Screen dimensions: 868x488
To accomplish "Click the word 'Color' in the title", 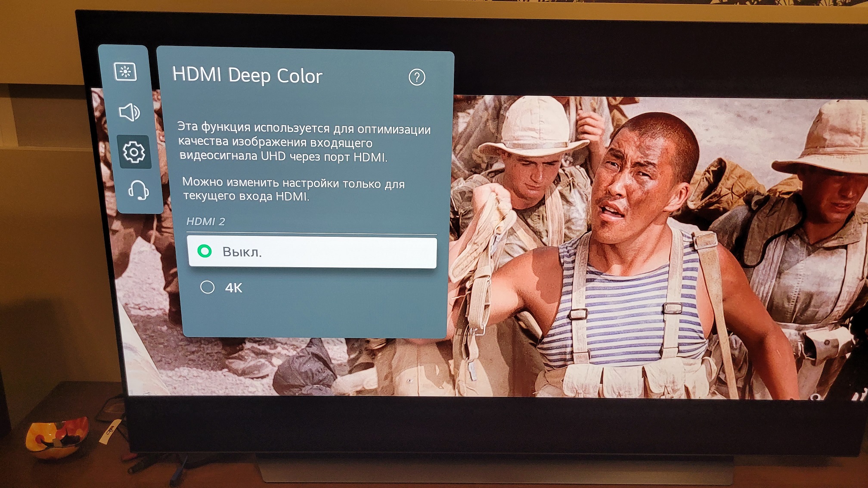I will [x=299, y=76].
